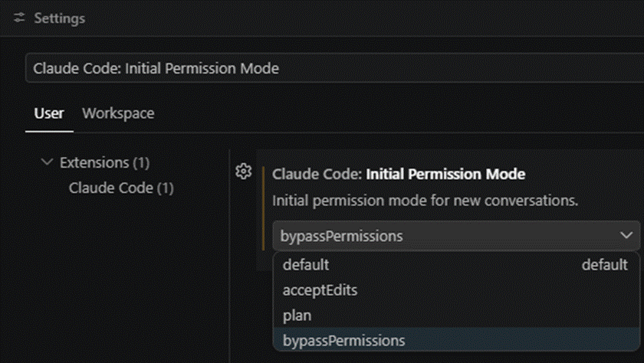644x363 pixels.
Task: Click the setting description about new conversations
Action: coord(425,201)
